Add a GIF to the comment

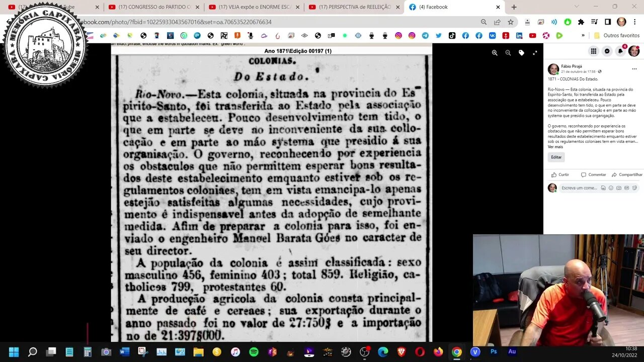626,188
